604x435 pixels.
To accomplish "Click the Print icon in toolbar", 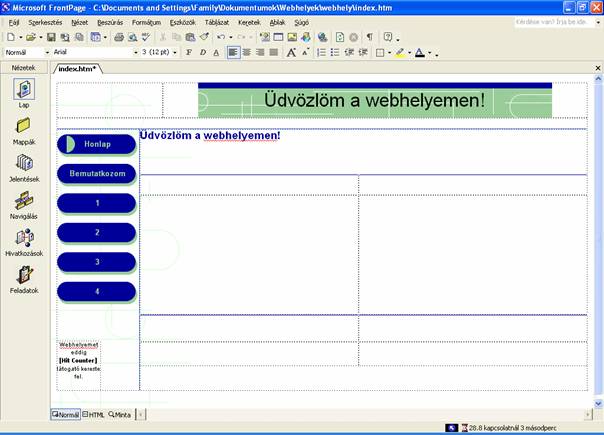I will 119,37.
